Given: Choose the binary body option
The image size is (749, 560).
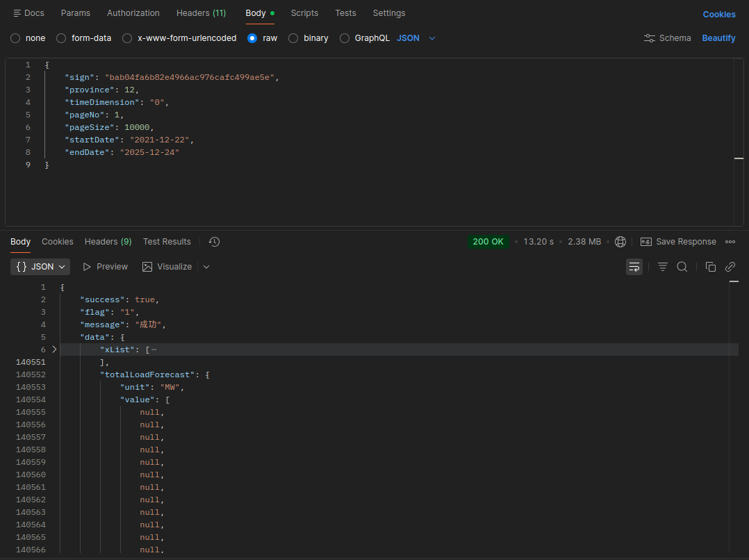Looking at the screenshot, I should click(293, 38).
